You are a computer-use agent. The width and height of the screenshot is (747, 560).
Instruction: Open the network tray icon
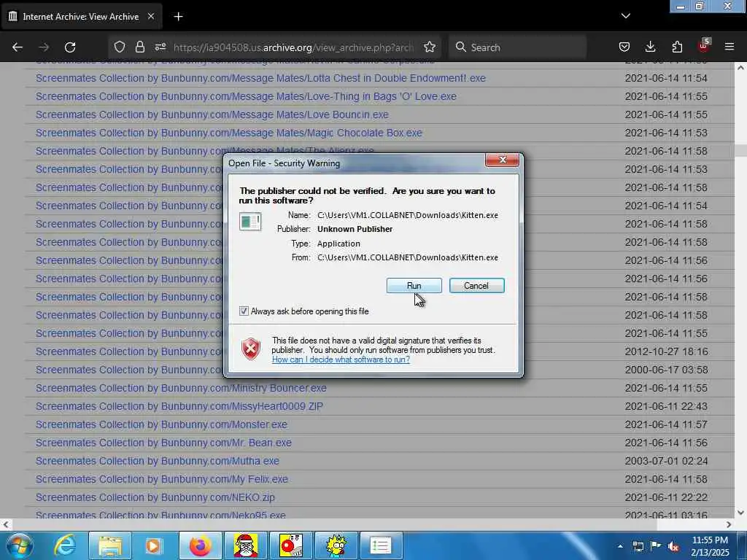pyautogui.click(x=638, y=546)
